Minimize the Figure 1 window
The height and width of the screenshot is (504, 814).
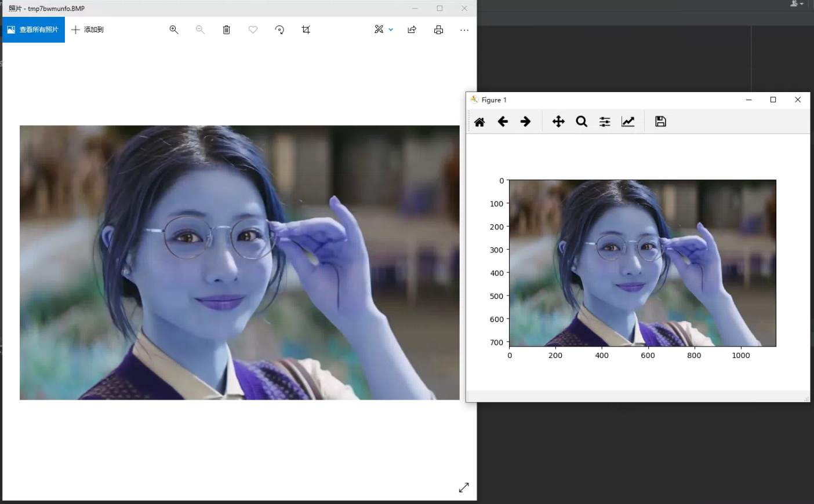[x=748, y=100]
